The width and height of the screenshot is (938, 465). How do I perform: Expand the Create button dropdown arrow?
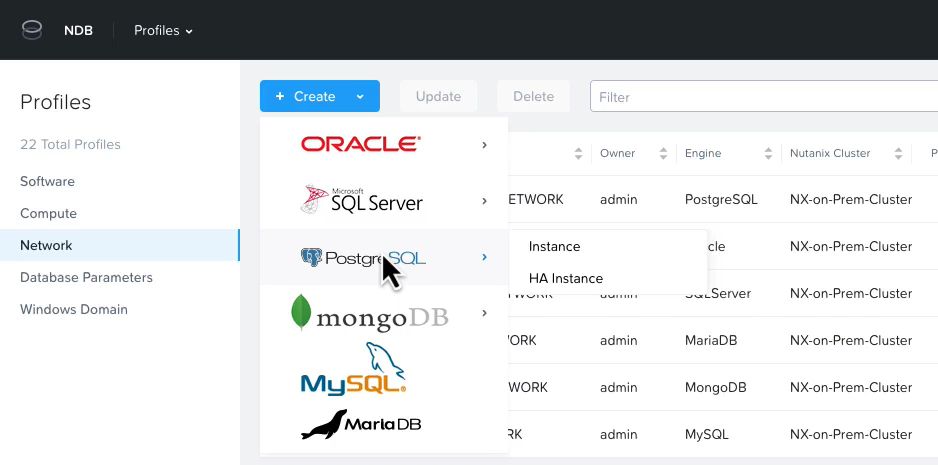click(360, 96)
